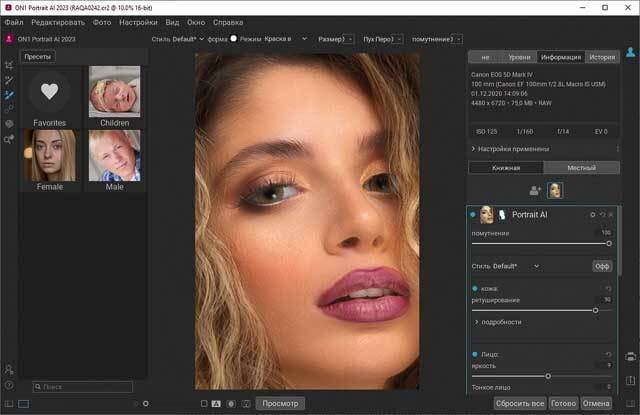Open the Print icon on right edge
This screenshot has width=640, height=415.
(x=631, y=356)
